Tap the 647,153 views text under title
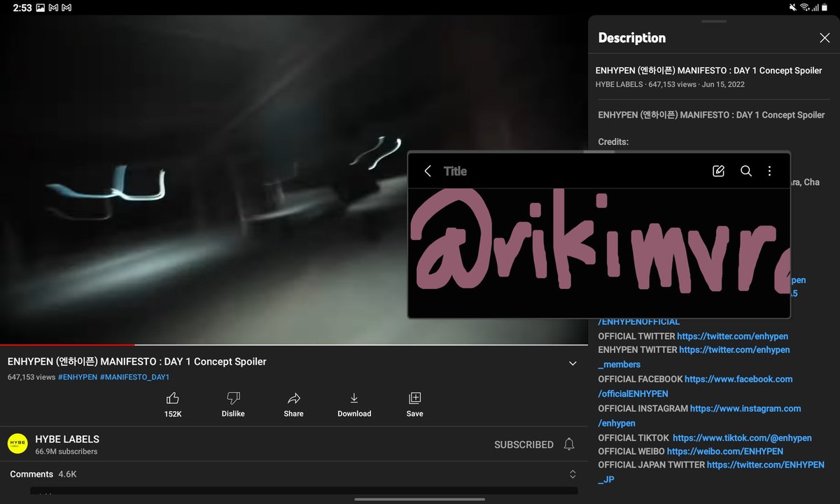840x504 pixels. [31, 377]
